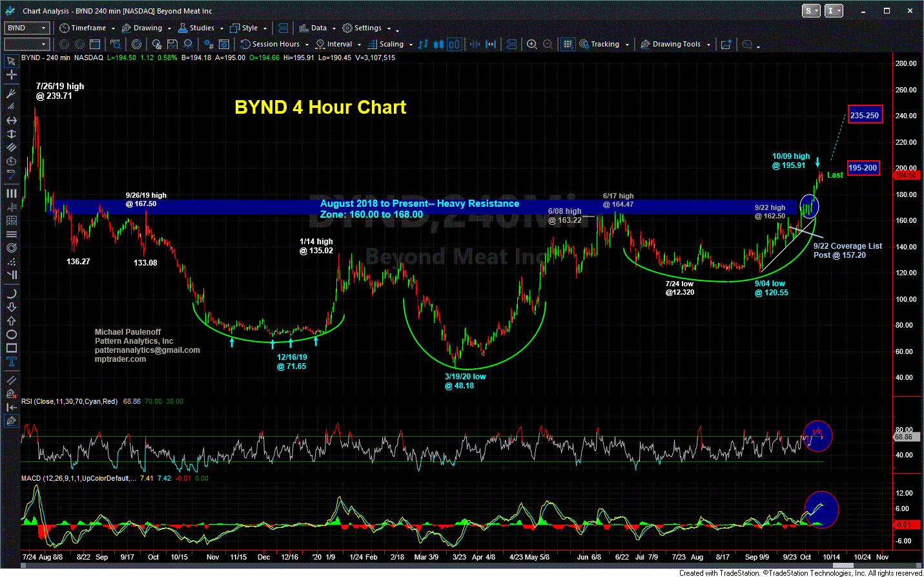Image resolution: width=924 pixels, height=577 pixels.
Task: Click the 10/14 date on time axis
Action: (x=831, y=556)
